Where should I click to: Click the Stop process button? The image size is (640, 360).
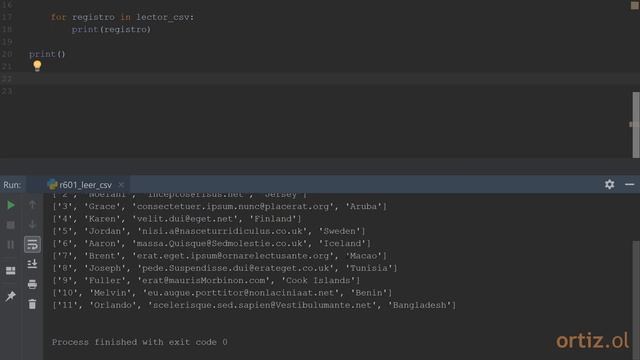tap(11, 225)
